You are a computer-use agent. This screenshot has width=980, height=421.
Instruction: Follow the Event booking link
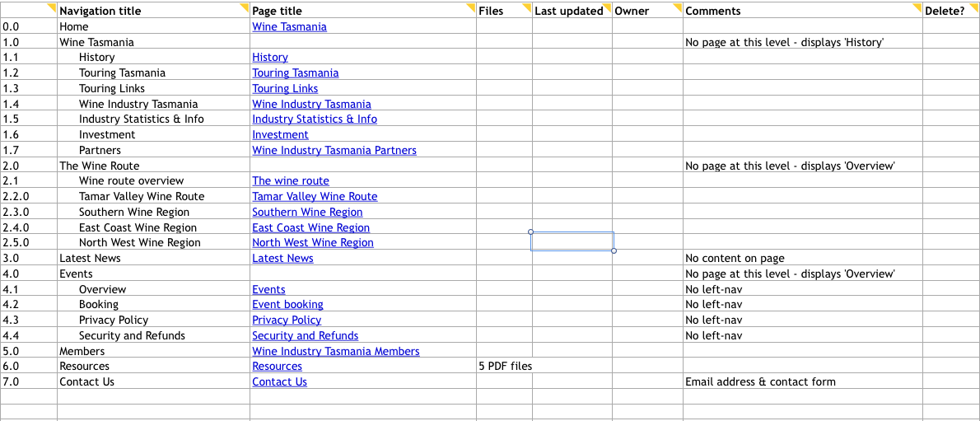(x=288, y=305)
